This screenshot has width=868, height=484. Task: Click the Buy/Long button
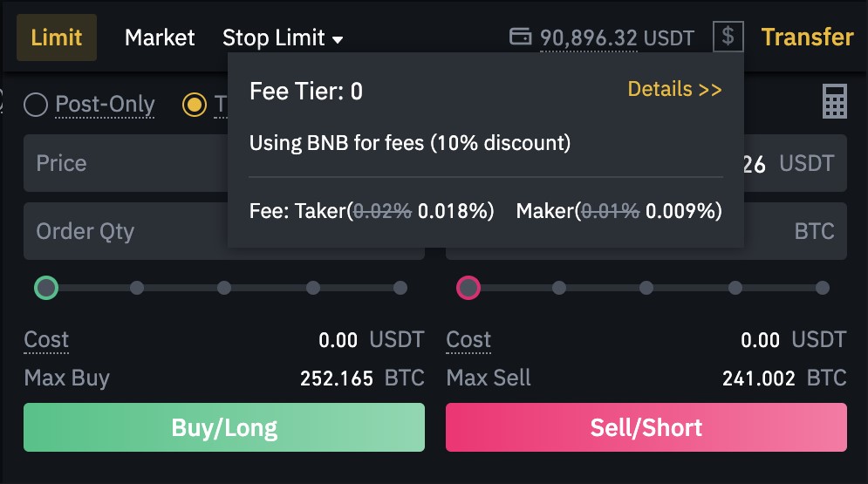(x=224, y=427)
